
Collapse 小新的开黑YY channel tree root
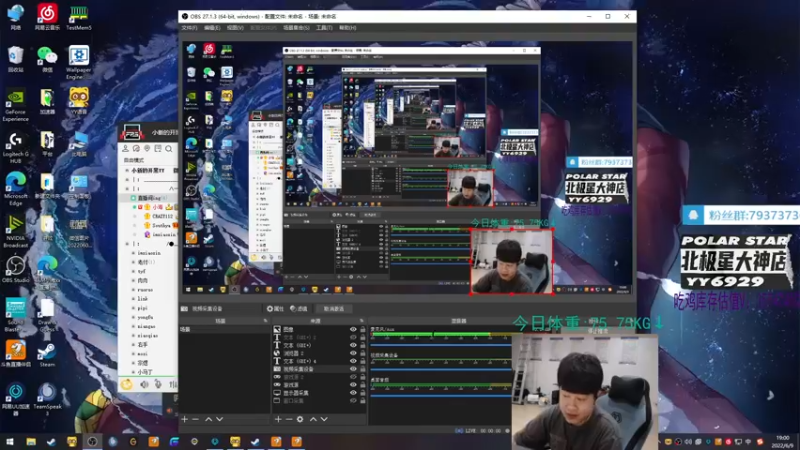tap(127, 170)
